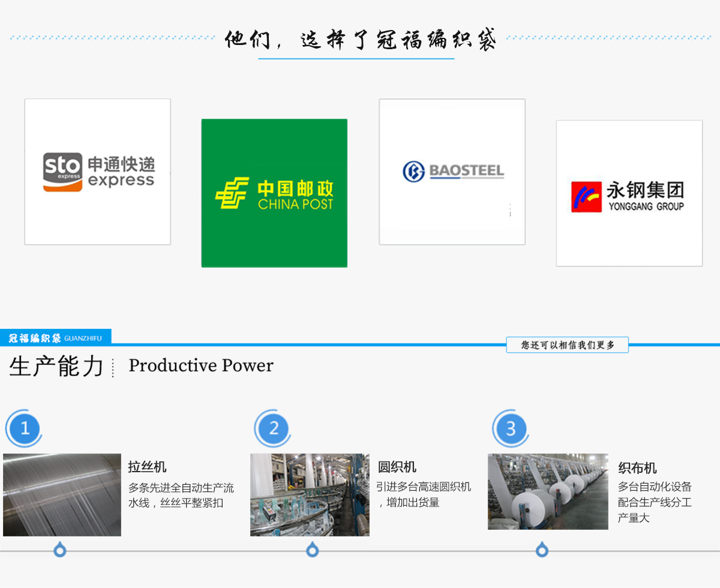Click the number 2 step badge
The height and width of the screenshot is (588, 720).
(274, 428)
